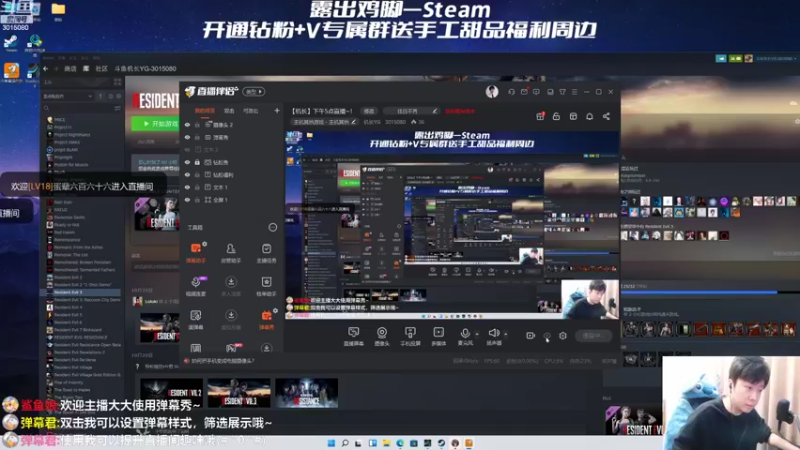Open the mail icon in streaming app title bar
This screenshot has width=800, height=450.
click(x=524, y=92)
